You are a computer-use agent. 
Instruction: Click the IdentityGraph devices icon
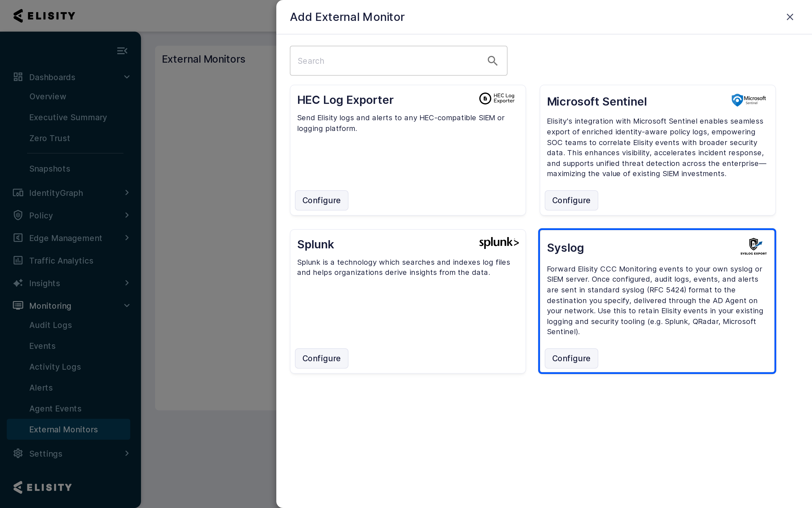coord(18,192)
